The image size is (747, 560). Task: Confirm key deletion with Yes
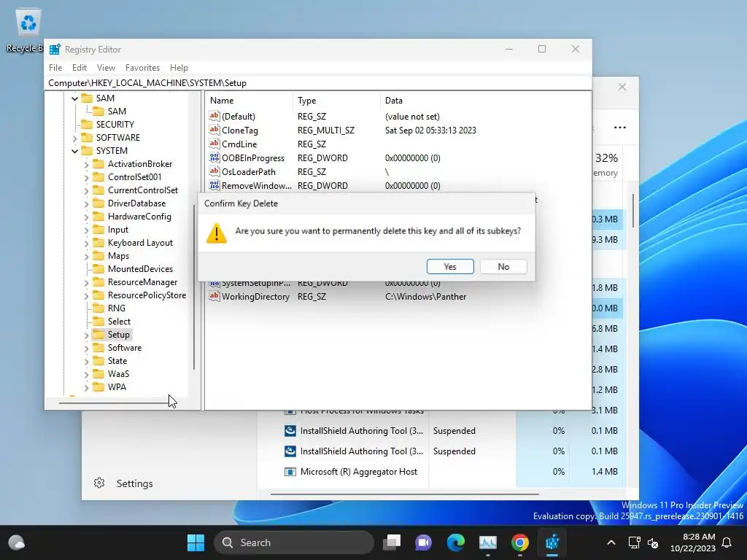pyautogui.click(x=450, y=267)
